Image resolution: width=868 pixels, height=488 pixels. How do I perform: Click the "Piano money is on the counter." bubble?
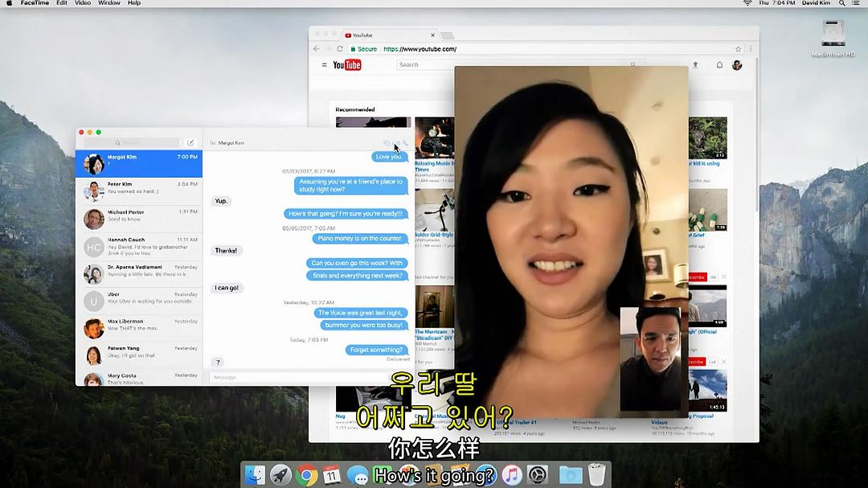pos(360,238)
